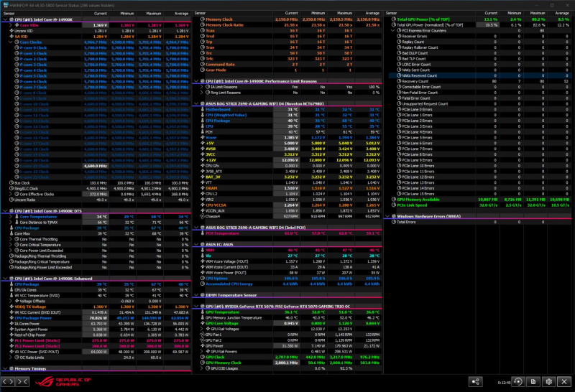Expand GPU D3D Usages

click(x=202, y=368)
